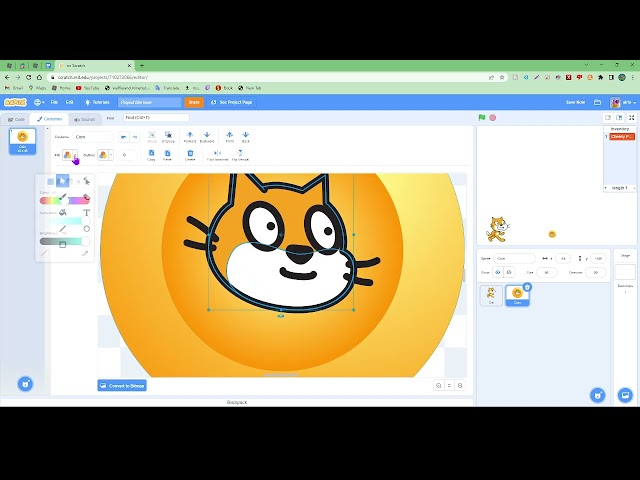Screen dimensions: 640x480
Task: Adjust the Brightness slider
Action: pos(64,241)
